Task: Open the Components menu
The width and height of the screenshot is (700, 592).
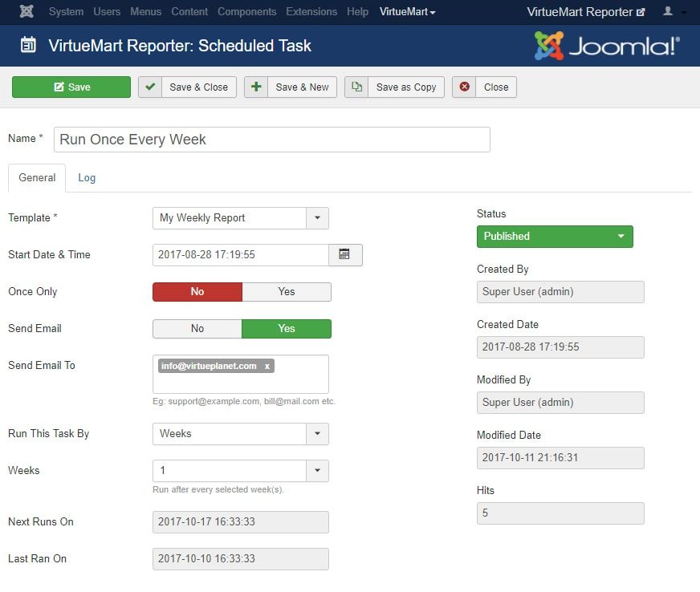Action: [x=247, y=11]
